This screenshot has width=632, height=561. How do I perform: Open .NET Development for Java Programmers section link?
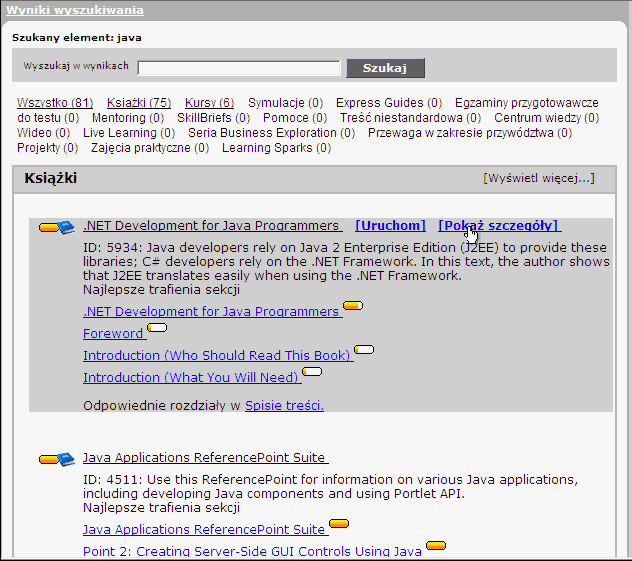(212, 312)
